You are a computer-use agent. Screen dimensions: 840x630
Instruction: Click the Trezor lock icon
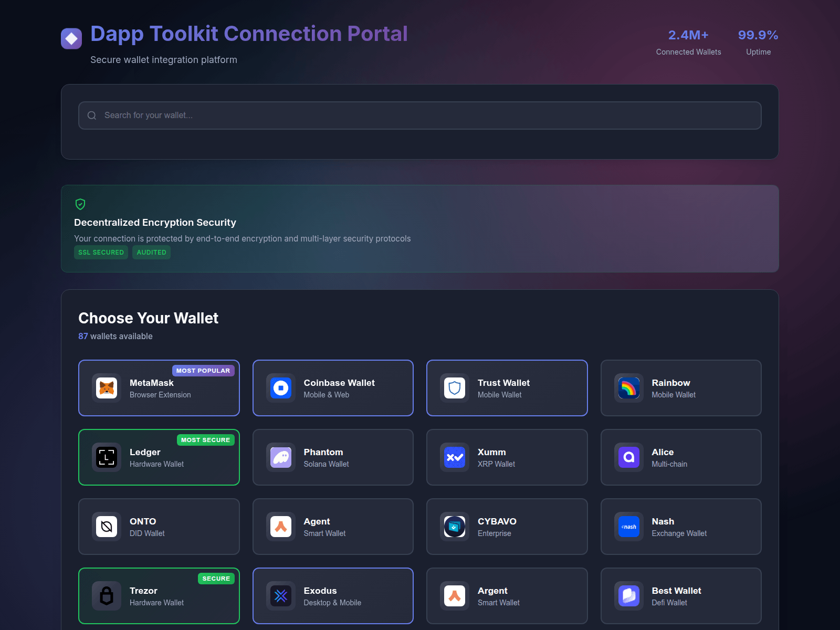pyautogui.click(x=107, y=596)
